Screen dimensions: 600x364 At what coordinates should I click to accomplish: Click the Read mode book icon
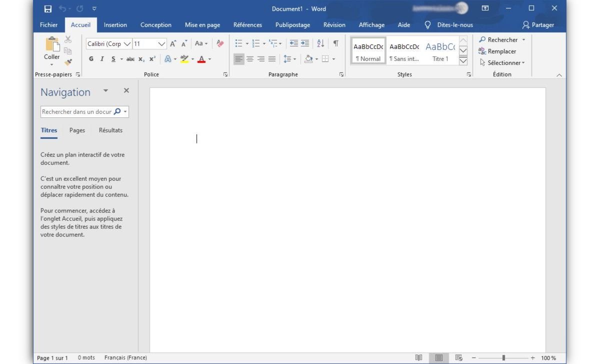coord(419,358)
